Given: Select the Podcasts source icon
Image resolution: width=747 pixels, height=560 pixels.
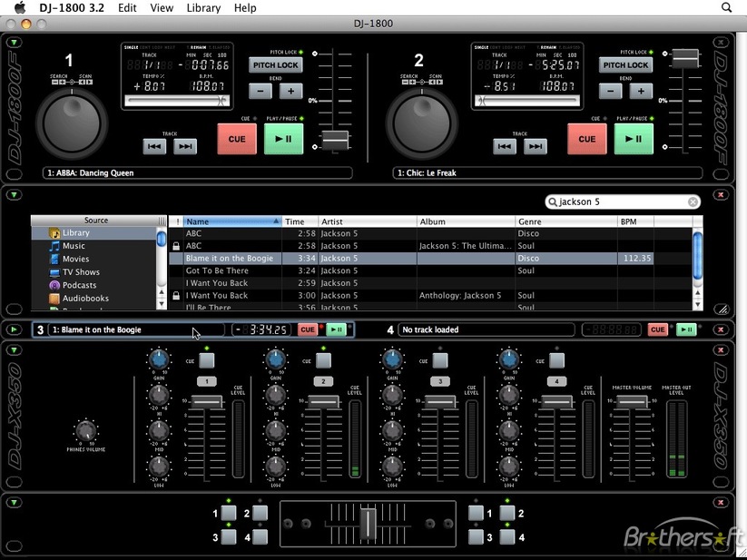Looking at the screenshot, I should [x=54, y=285].
